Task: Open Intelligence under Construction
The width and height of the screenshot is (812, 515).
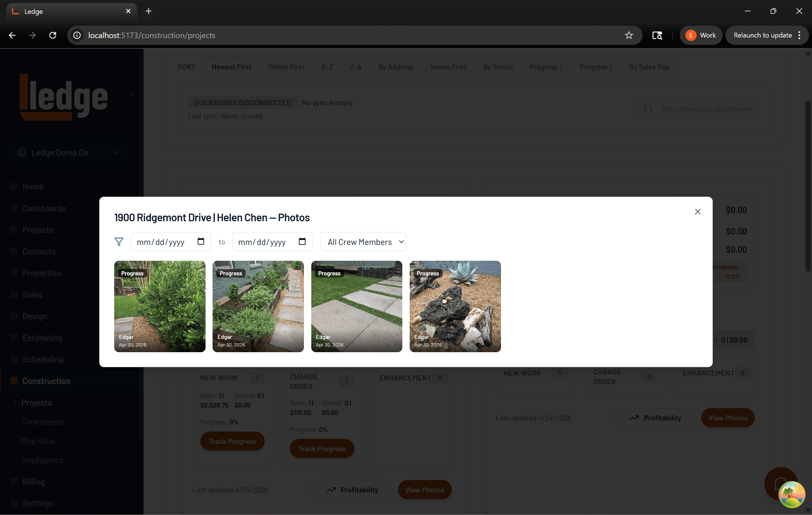Action: point(42,460)
